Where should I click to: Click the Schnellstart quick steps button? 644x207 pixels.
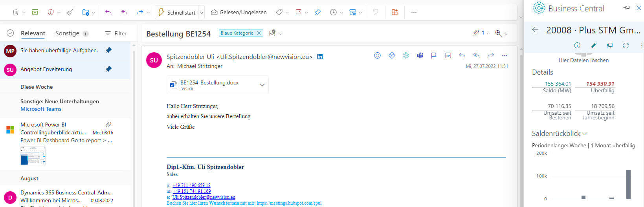click(x=177, y=12)
